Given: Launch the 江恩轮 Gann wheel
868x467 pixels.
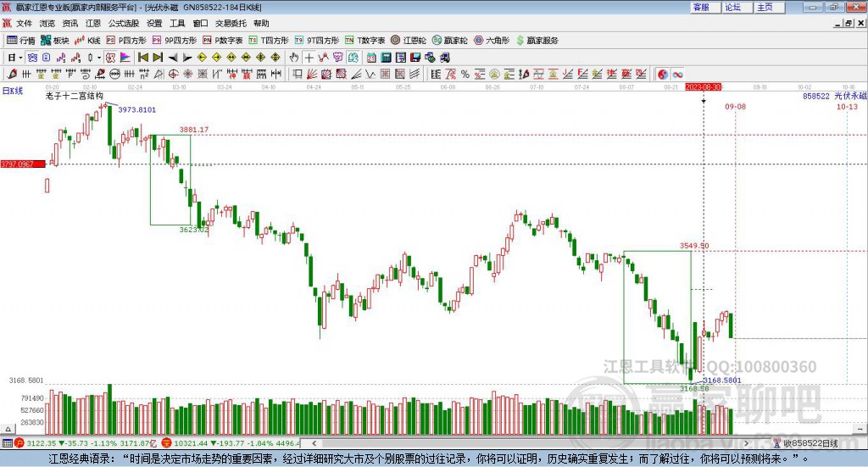Looking at the screenshot, I should point(409,41).
